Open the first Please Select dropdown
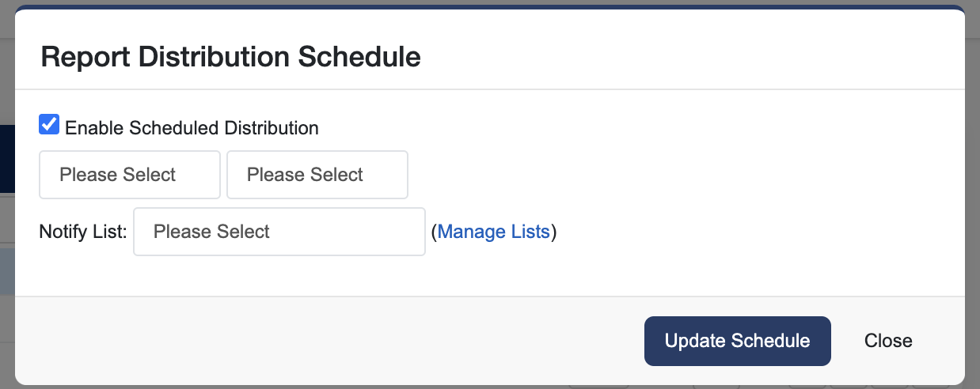 click(130, 175)
